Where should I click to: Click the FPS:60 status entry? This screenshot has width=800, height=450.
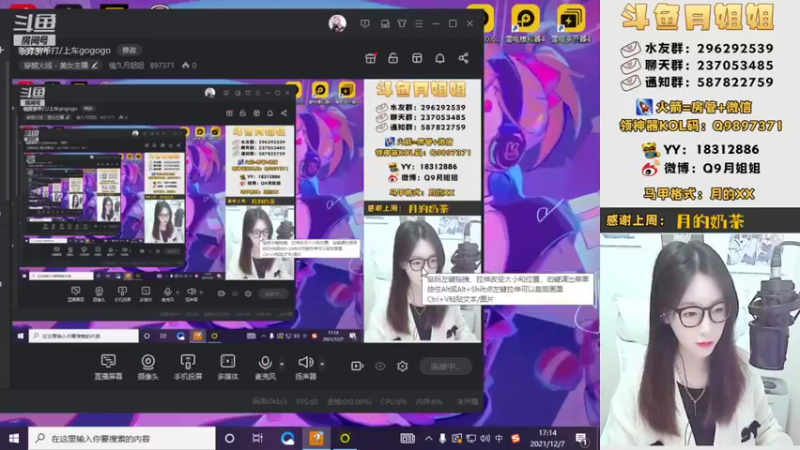[x=307, y=402]
